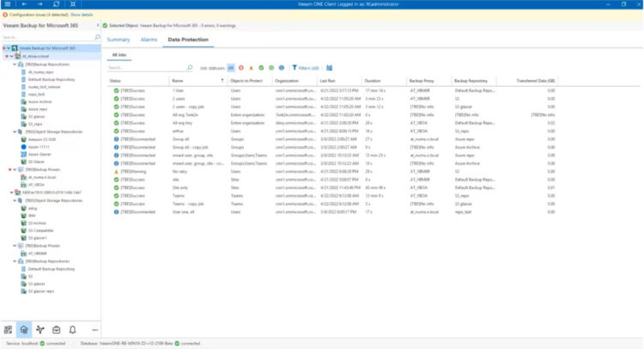Image resolution: width=644 pixels, height=349 pixels.
Task: Select the S3 Compatible tree item
Action: point(41,230)
